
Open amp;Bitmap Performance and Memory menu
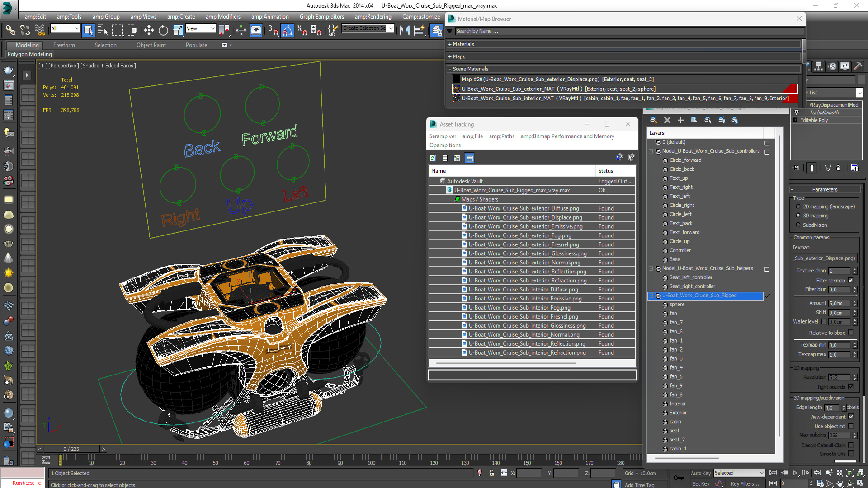pos(567,136)
